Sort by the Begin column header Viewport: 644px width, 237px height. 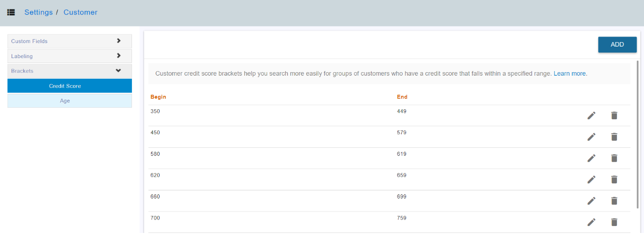click(158, 97)
